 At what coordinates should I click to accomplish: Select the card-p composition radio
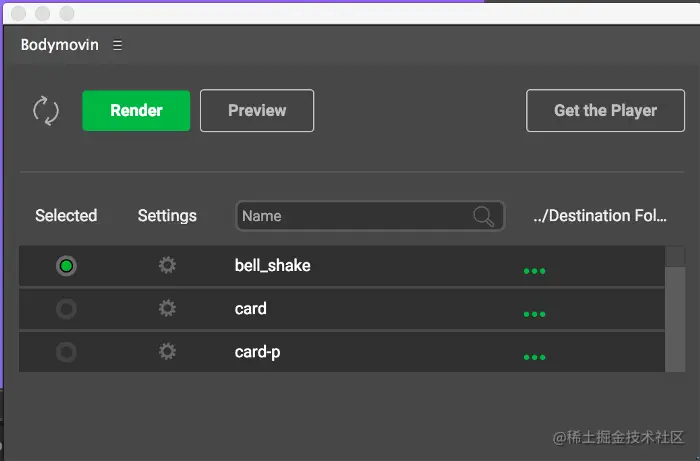click(66, 352)
